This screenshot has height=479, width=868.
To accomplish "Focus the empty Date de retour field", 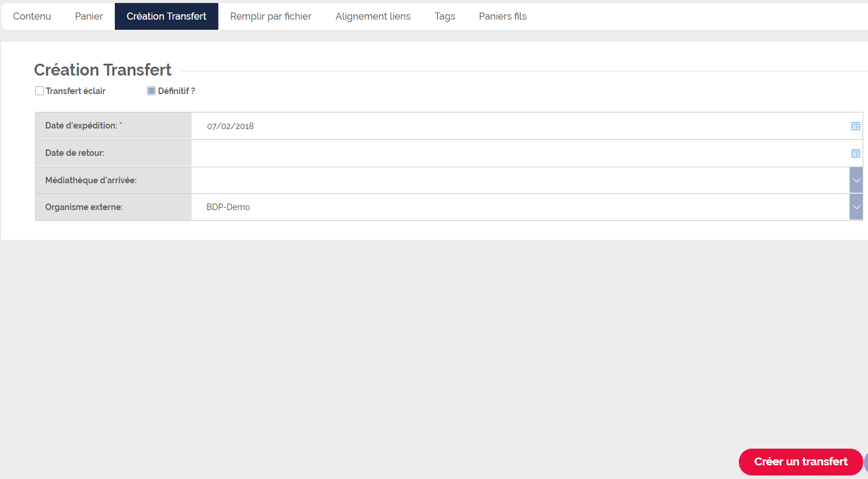I will pyautogui.click(x=521, y=154).
